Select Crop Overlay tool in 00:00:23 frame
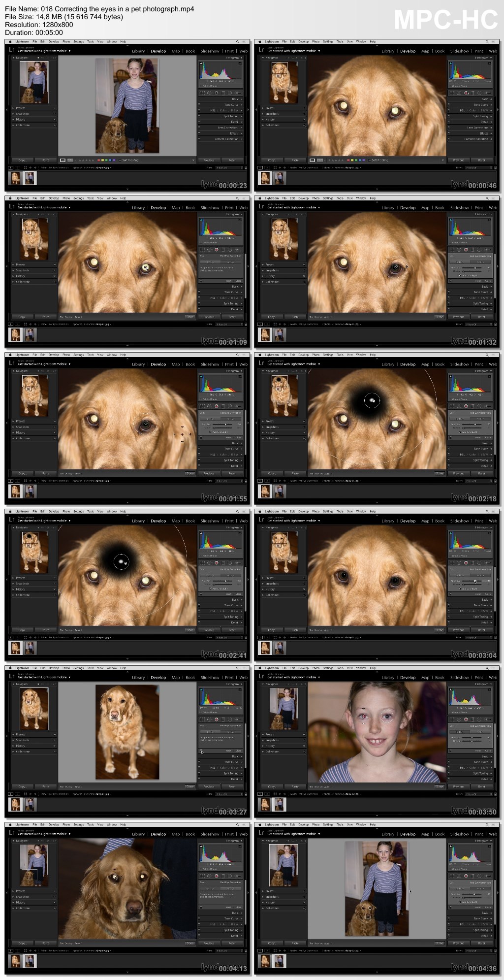The width and height of the screenshot is (504, 980). [202, 93]
